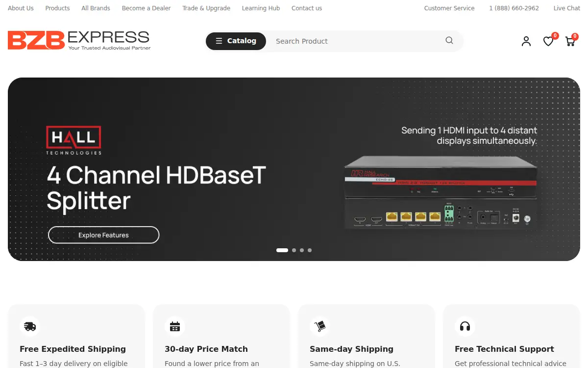Click the search magnifier icon
Viewport: 588px width, 368px height.
[x=449, y=41]
